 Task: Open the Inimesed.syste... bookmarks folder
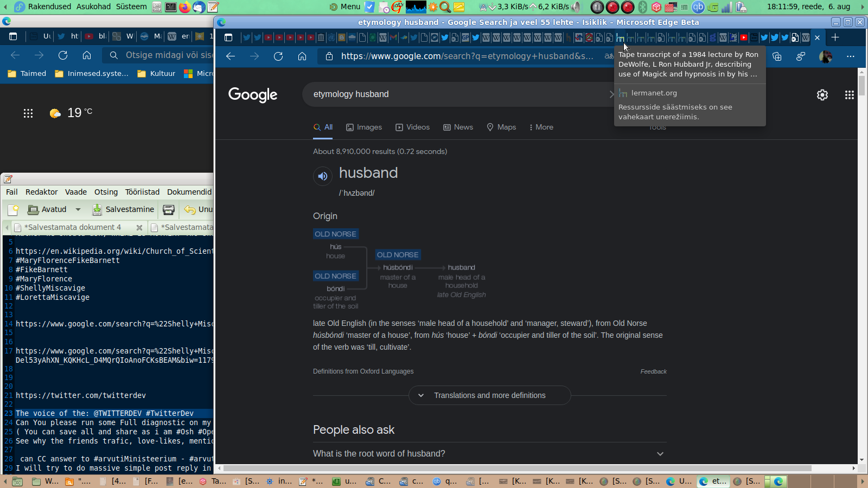[92, 74]
